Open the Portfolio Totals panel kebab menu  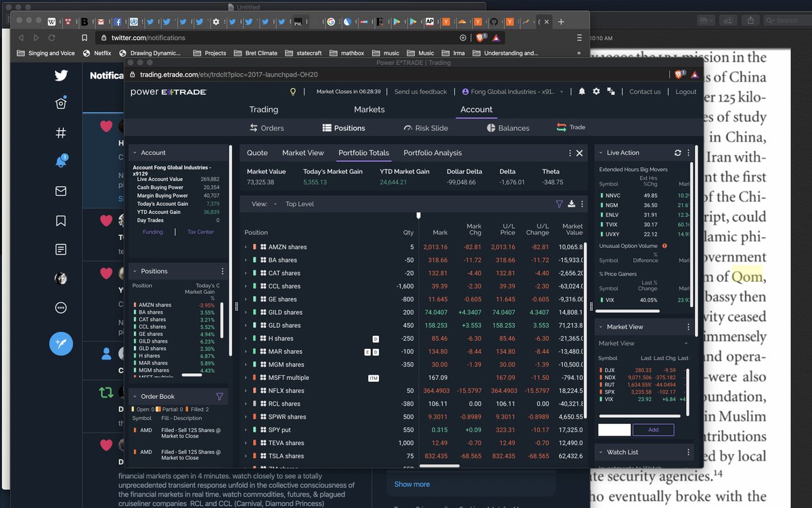coord(570,153)
